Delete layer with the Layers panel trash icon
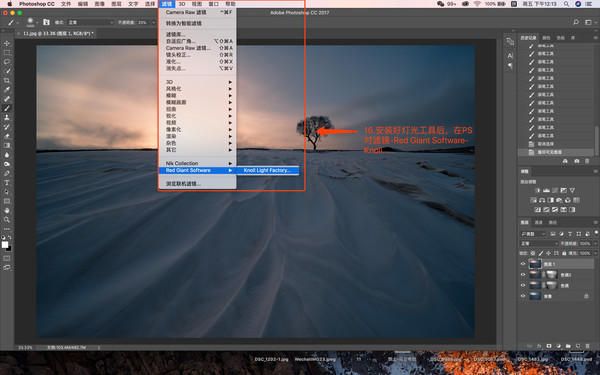 click(x=588, y=346)
